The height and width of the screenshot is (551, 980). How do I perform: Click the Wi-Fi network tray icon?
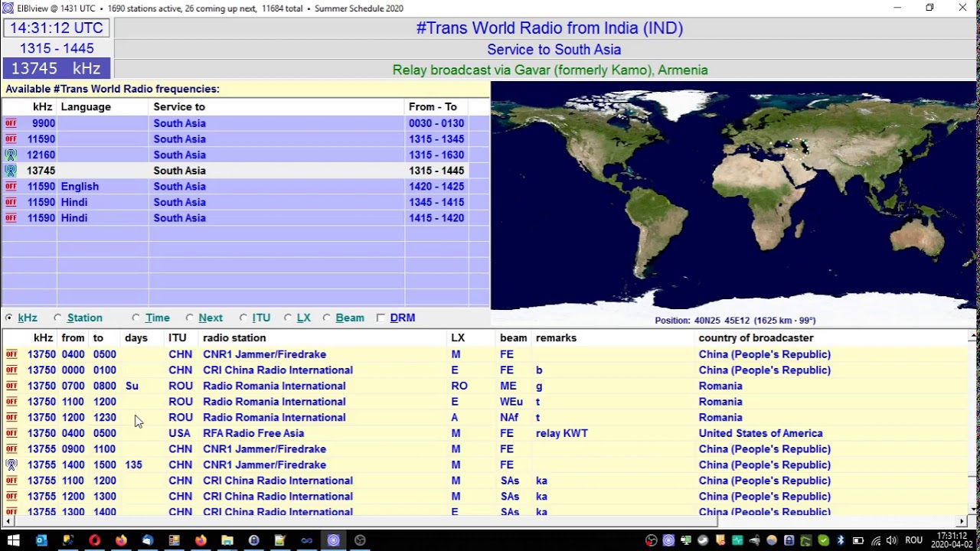[x=876, y=540]
